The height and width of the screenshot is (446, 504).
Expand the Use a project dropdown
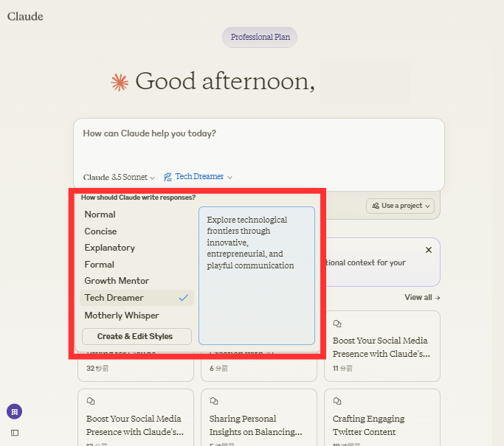tap(402, 206)
